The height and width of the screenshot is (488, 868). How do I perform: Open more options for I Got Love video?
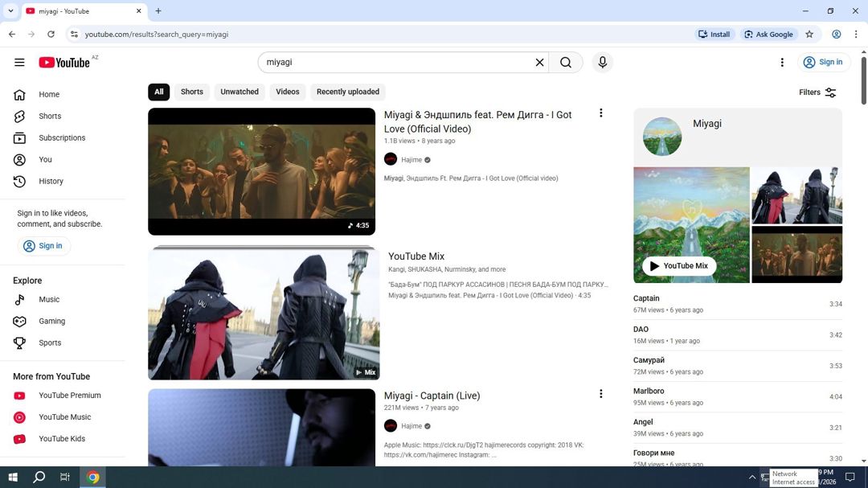point(600,113)
